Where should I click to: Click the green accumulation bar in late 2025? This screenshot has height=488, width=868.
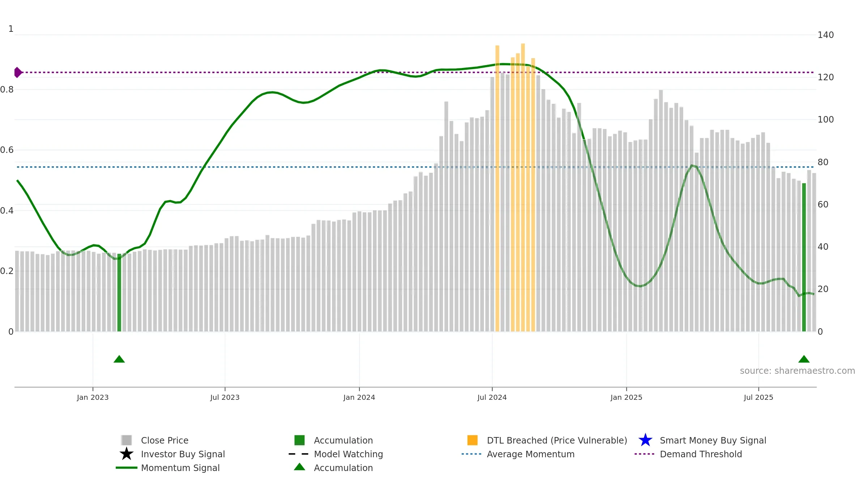(804, 257)
